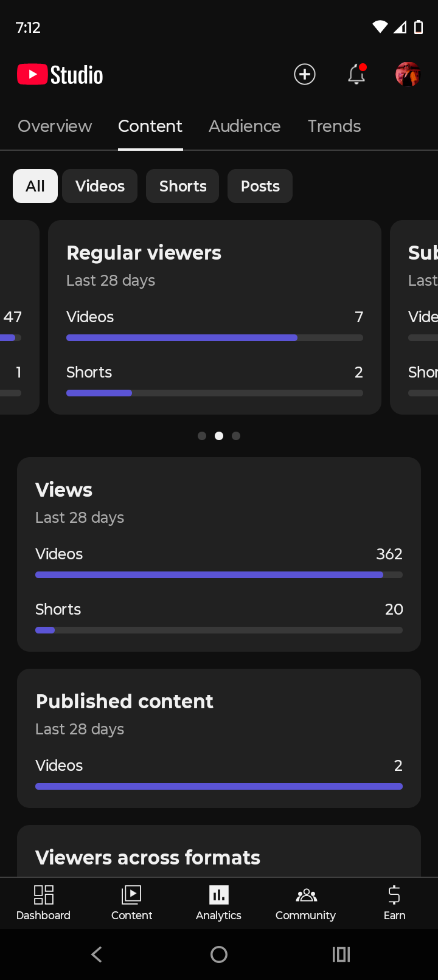Select the All filter chip
The width and height of the screenshot is (438, 980).
35,186
